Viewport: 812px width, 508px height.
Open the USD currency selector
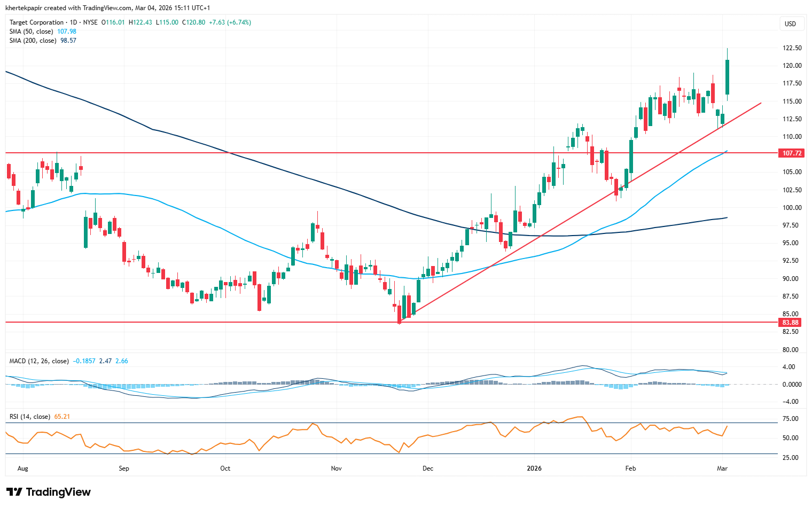790,24
